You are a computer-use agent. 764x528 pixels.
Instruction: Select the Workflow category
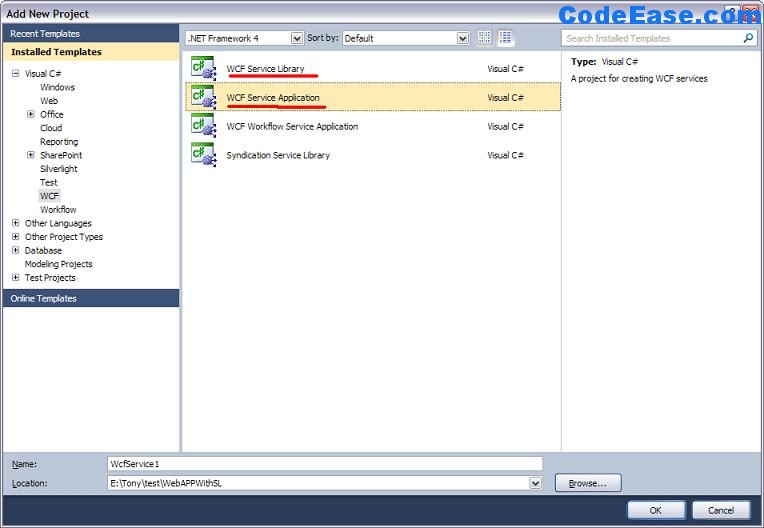(x=58, y=210)
